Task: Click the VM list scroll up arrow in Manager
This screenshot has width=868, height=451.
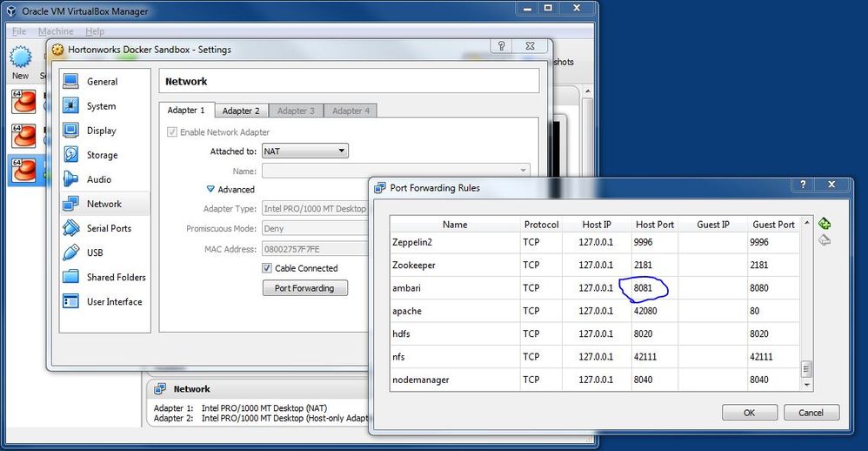Action: click(x=587, y=91)
